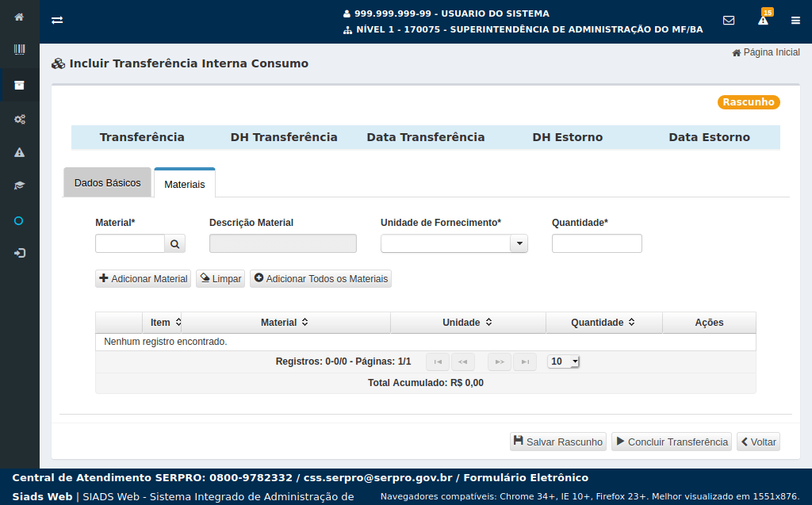The image size is (812, 505).
Task: Click Data Transferência header label
Action: (x=426, y=137)
